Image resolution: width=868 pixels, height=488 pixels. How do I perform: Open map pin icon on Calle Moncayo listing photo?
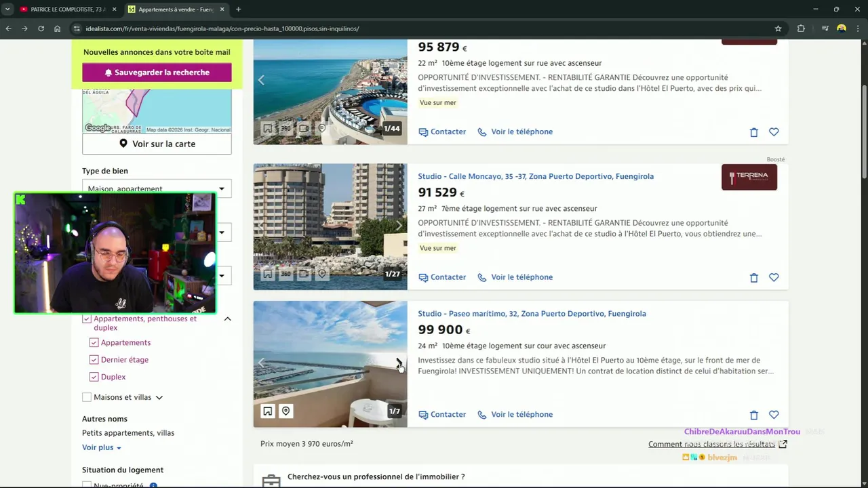pos(322,274)
